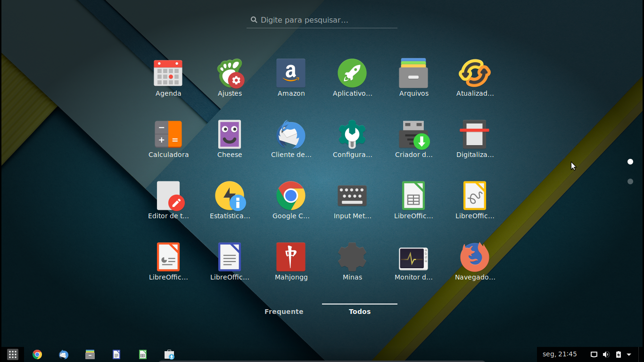This screenshot has height=362, width=644.
Task: Click the volume icon in the system tray
Action: coord(606,354)
